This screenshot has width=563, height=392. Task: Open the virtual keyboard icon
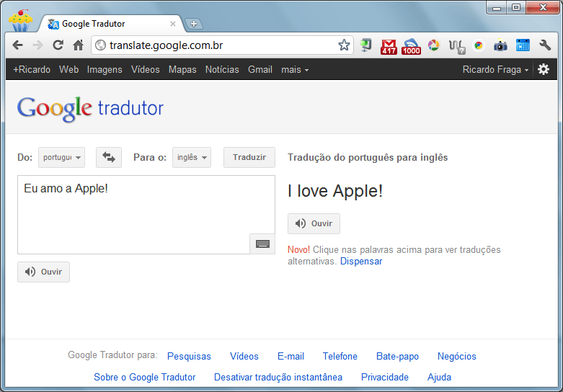262,244
